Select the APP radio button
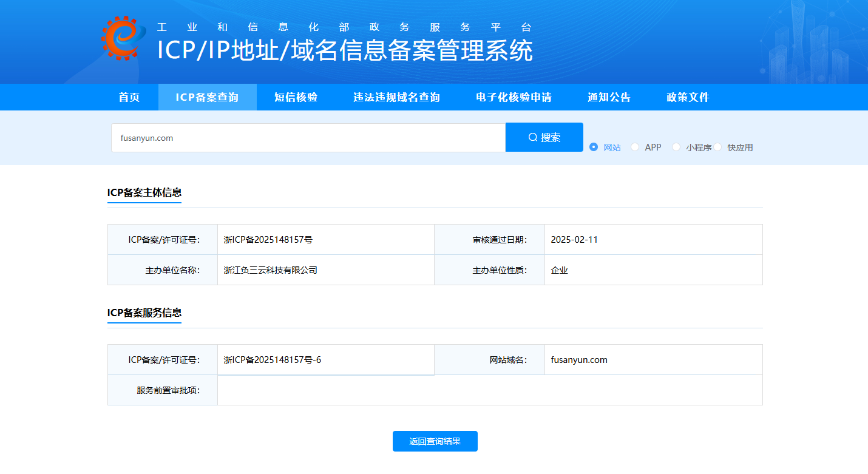868x474 pixels. (635, 147)
